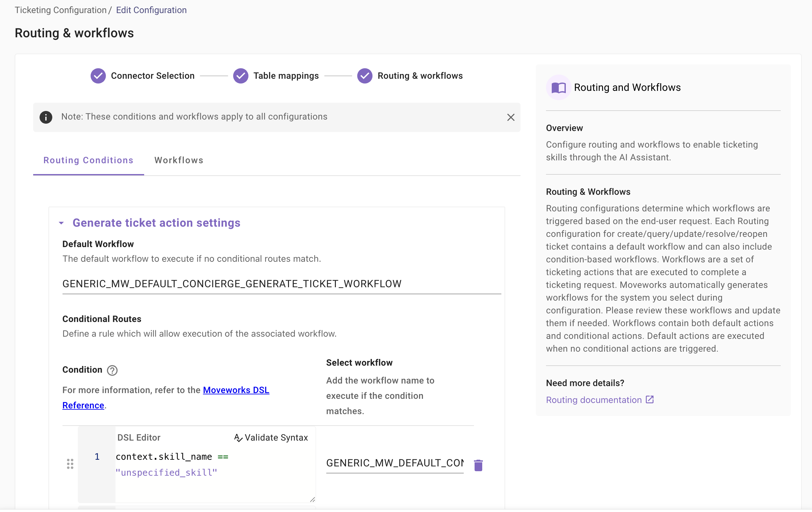Collapse Generate ticket action settings section
Image resolution: width=812 pixels, height=512 pixels.
coord(61,223)
